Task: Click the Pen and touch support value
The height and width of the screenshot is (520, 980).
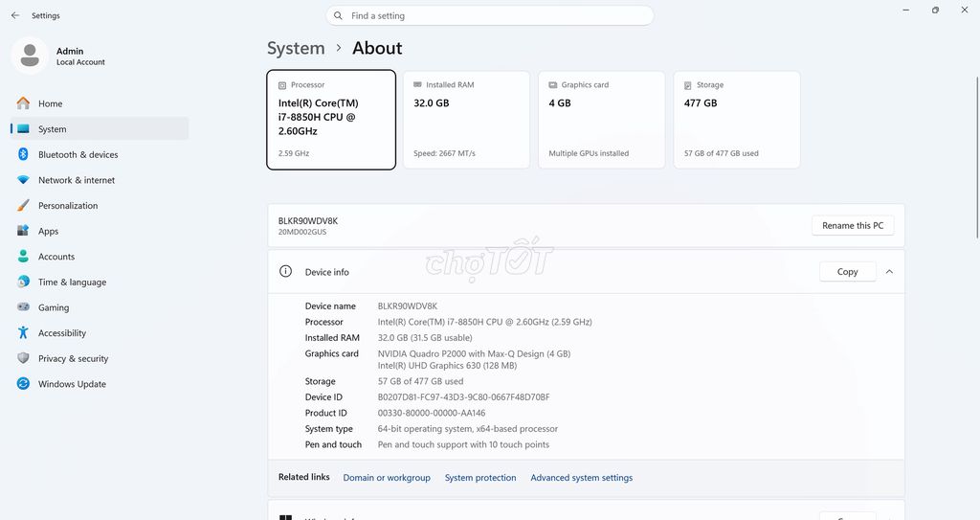Action: (463, 445)
